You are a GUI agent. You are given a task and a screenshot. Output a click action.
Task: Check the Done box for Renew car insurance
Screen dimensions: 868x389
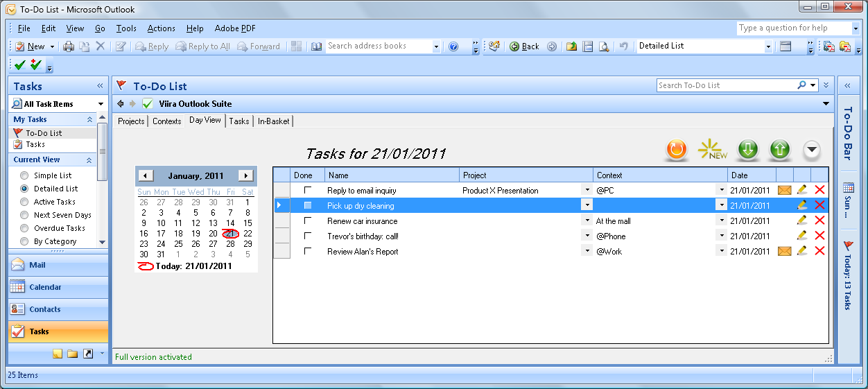point(308,221)
